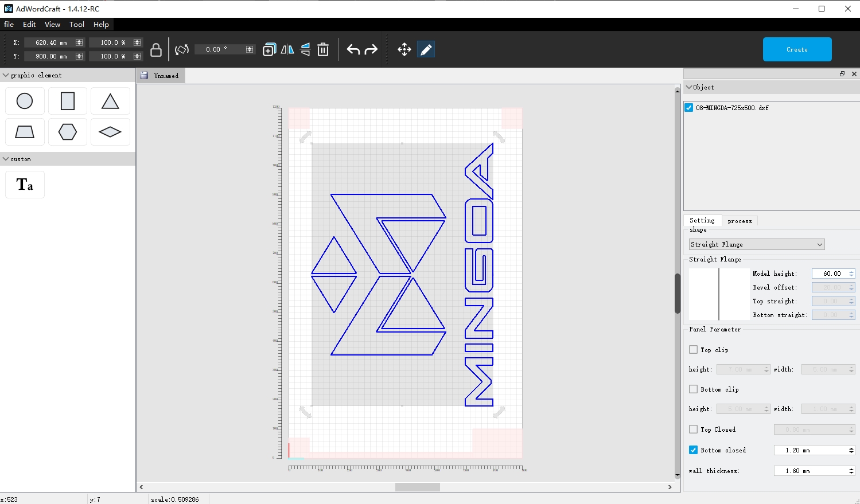Collapse the graphic element section

coord(6,75)
